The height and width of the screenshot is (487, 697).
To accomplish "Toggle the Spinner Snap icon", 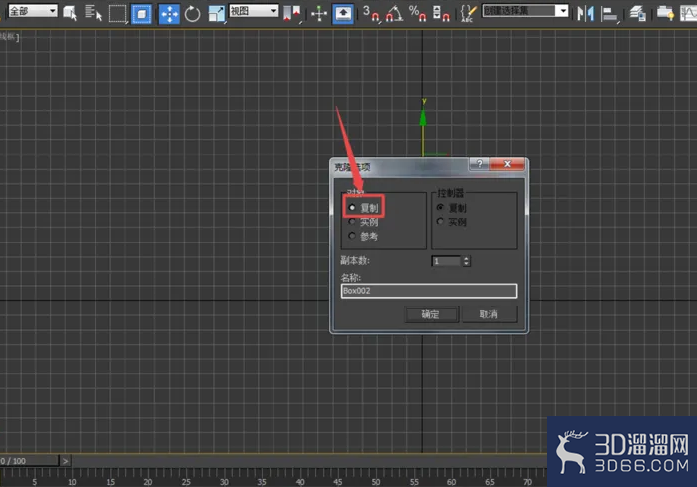I will point(441,13).
